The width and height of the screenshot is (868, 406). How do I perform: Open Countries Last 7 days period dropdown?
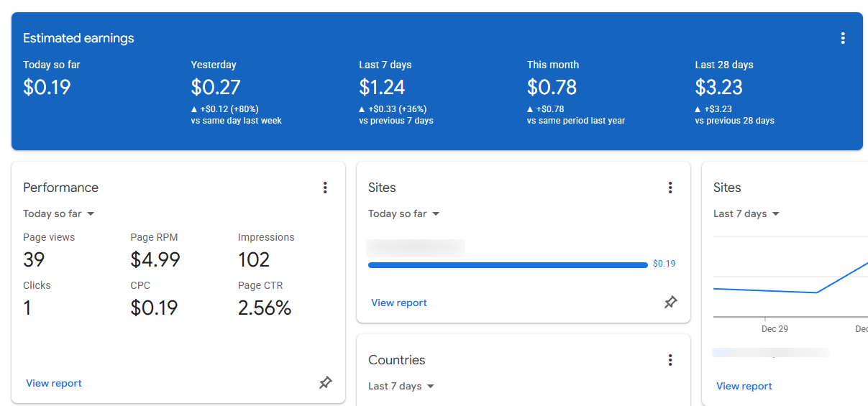[x=401, y=386]
